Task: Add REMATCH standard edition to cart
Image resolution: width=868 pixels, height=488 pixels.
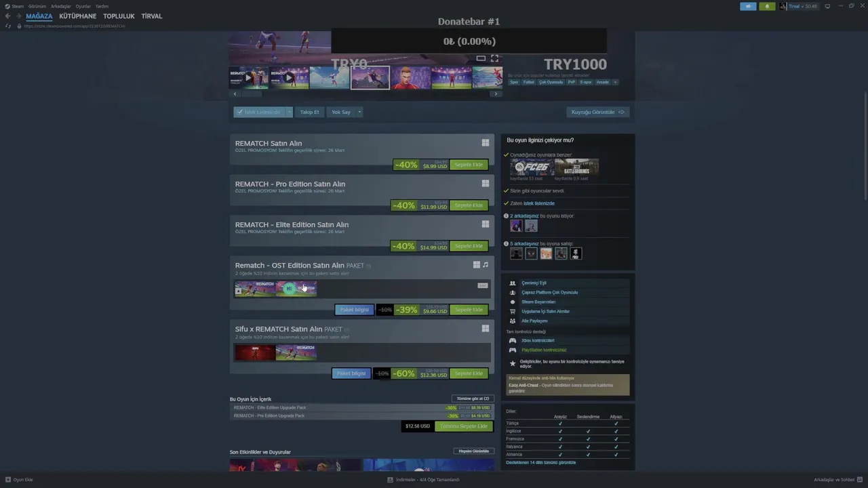Action: (469, 165)
